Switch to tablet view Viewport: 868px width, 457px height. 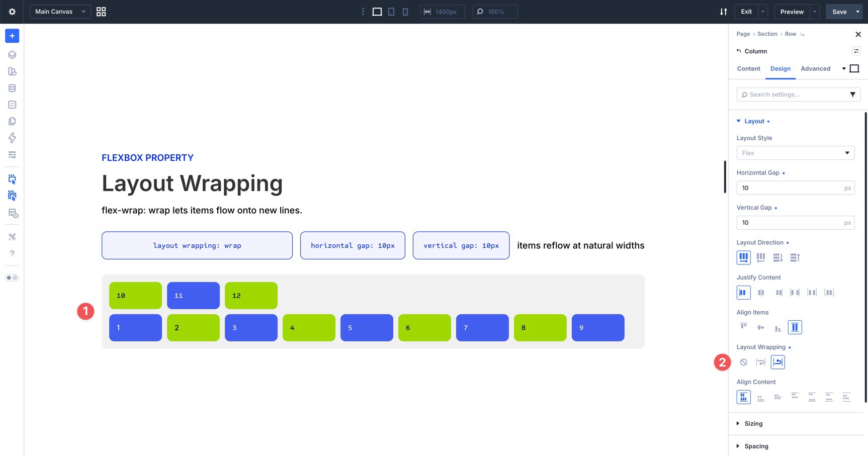391,12
